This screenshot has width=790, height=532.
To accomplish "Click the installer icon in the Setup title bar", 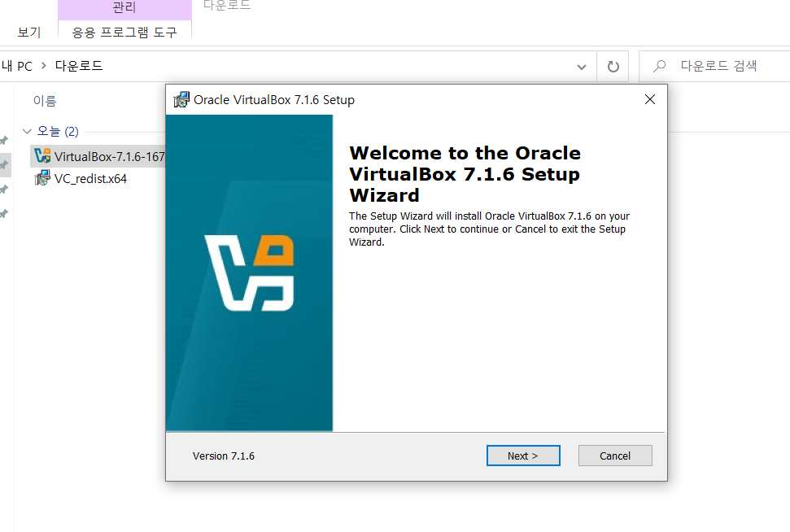I will point(181,99).
